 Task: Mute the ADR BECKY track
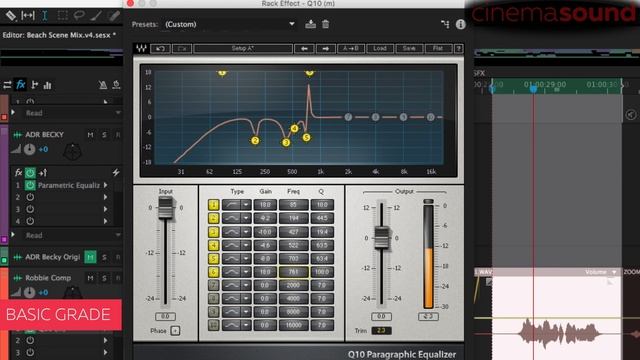tap(91, 135)
